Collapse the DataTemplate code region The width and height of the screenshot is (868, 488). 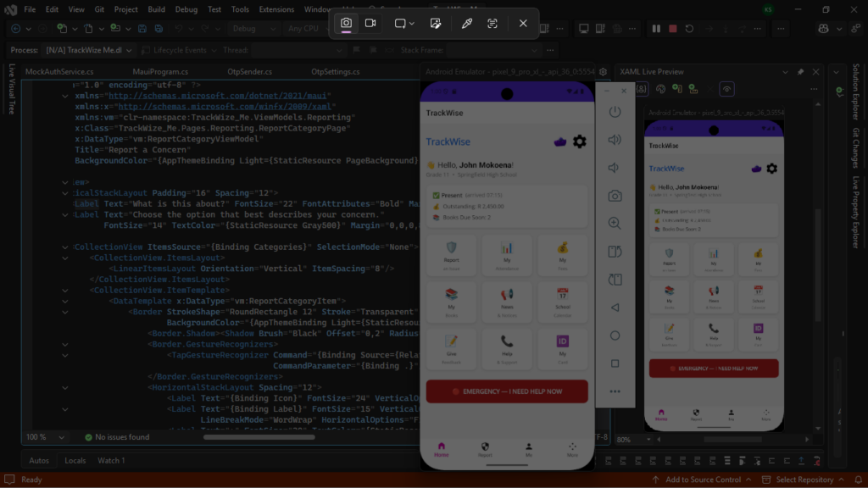click(65, 302)
